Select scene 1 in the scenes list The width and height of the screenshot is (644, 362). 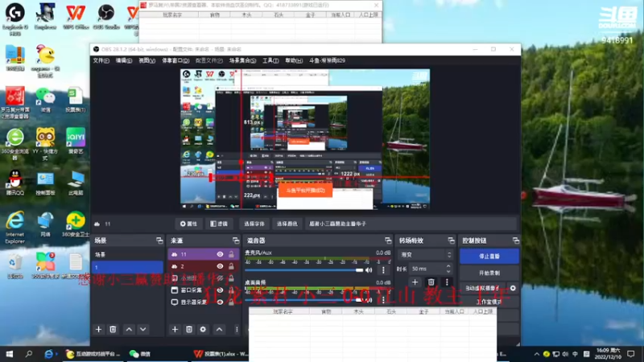point(127,267)
